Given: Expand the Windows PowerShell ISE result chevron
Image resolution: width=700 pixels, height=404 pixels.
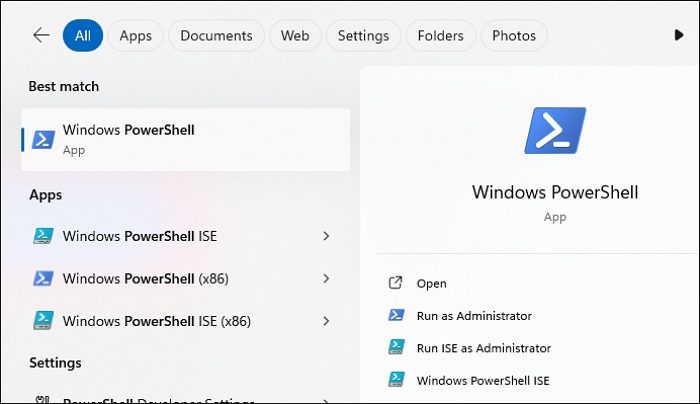Looking at the screenshot, I should 326,236.
